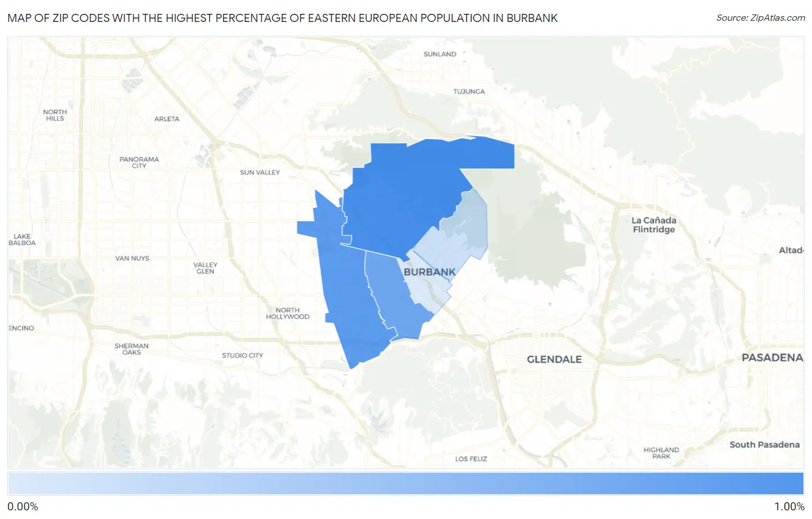Click the NORTH HOLLYWOOD label
Image resolution: width=812 pixels, height=519 pixels.
point(288,313)
